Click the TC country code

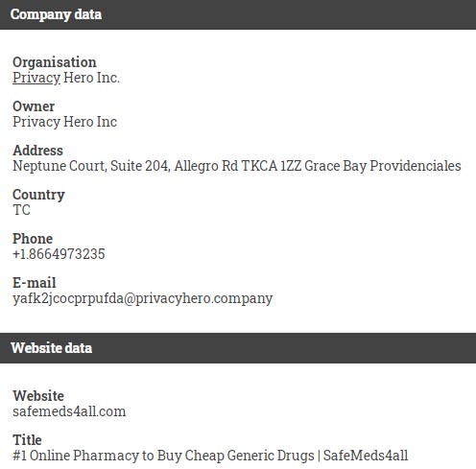point(21,210)
